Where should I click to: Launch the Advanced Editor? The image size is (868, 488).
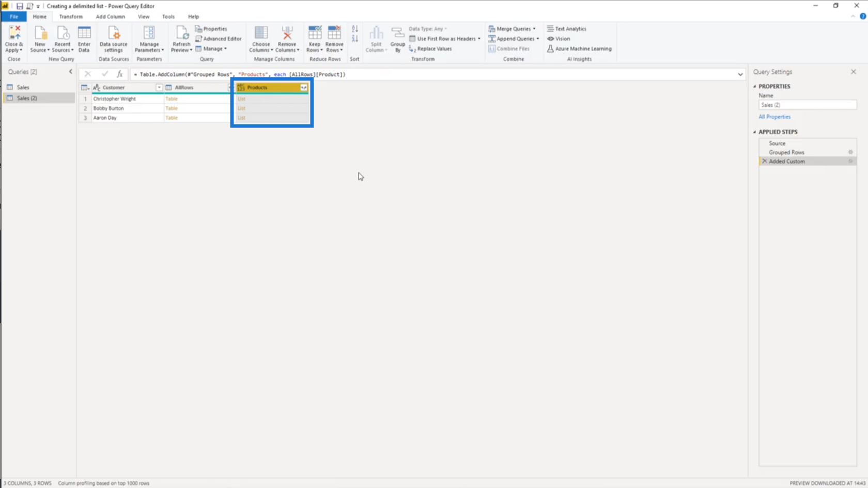(x=218, y=39)
